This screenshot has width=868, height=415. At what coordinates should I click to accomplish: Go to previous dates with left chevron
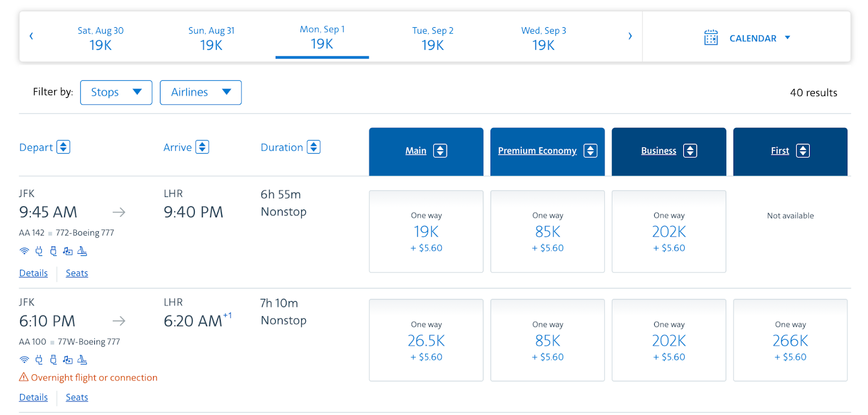(x=31, y=36)
